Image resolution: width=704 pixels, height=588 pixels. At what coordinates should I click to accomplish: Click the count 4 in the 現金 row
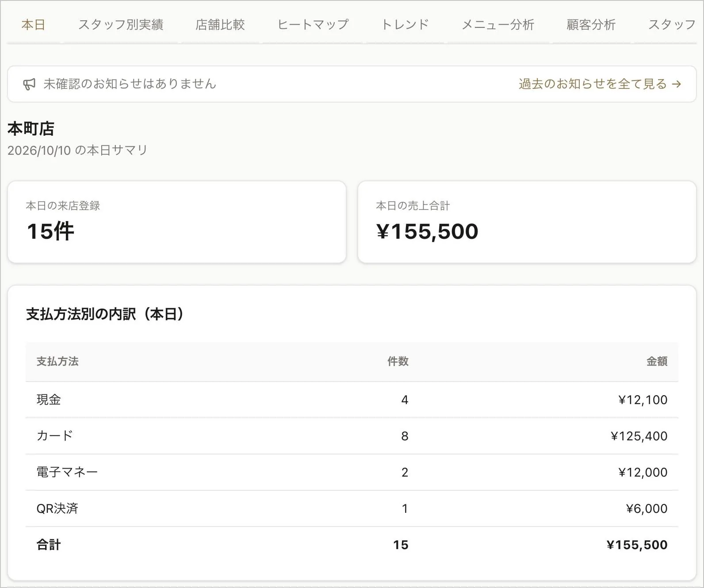[x=405, y=400]
